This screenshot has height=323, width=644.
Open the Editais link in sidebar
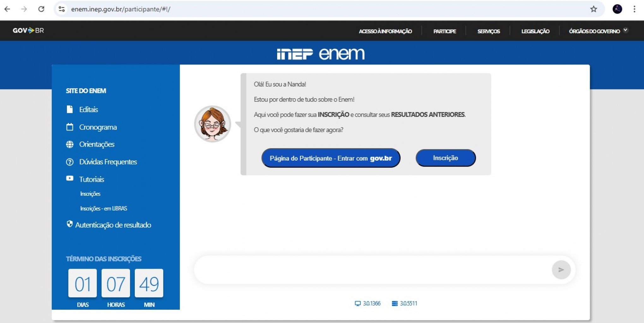(88, 109)
